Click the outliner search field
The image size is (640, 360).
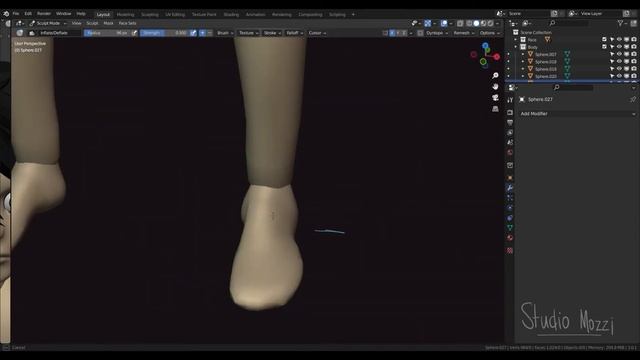pyautogui.click(x=569, y=23)
